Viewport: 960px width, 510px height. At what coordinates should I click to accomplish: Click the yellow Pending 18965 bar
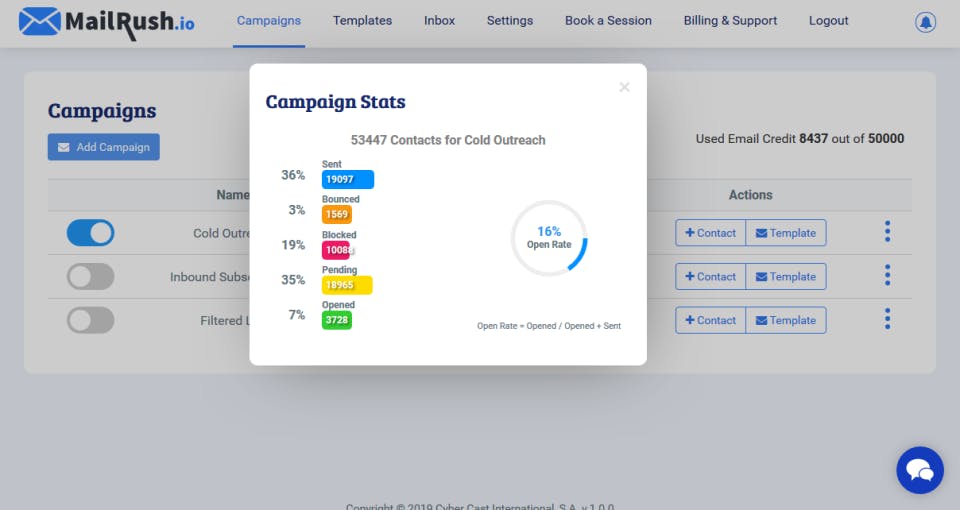346,285
